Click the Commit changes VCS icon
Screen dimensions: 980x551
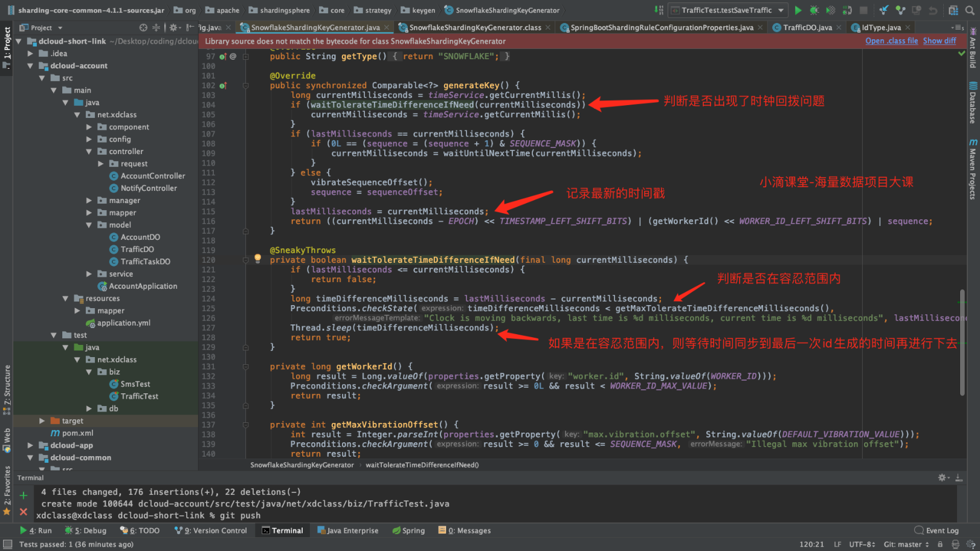pos(900,10)
